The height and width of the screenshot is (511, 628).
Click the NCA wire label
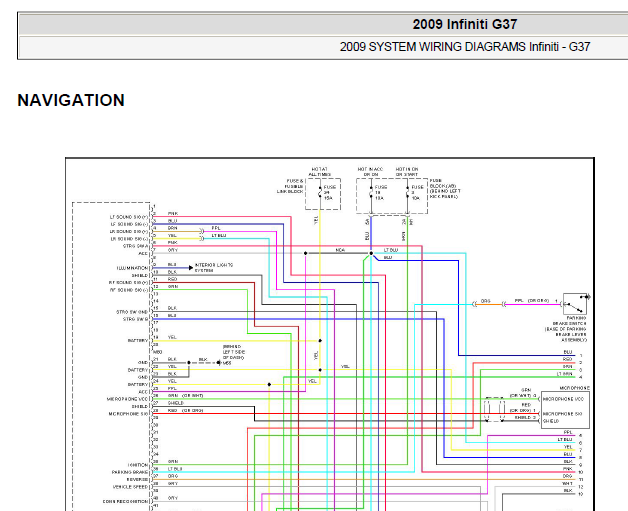(340, 250)
